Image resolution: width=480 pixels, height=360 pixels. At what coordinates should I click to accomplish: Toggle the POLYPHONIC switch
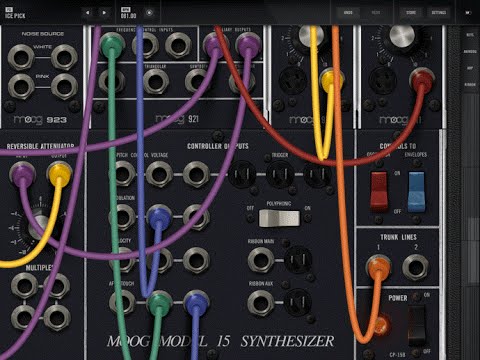[x=279, y=219]
